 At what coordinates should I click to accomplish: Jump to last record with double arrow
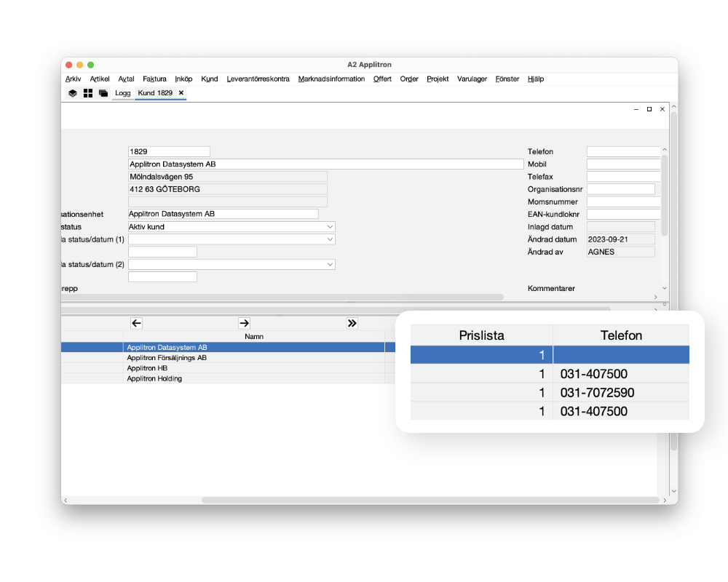click(x=352, y=323)
